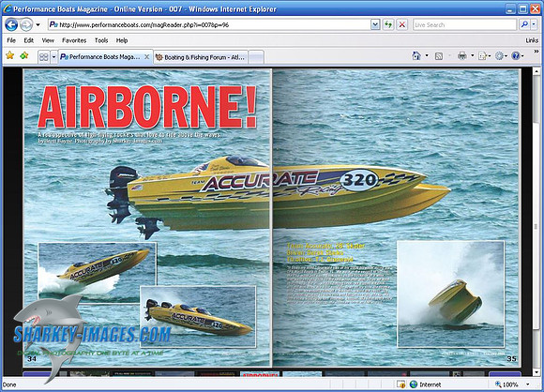The width and height of the screenshot is (544, 392).
Task: Open the File menu
Action: (x=11, y=40)
